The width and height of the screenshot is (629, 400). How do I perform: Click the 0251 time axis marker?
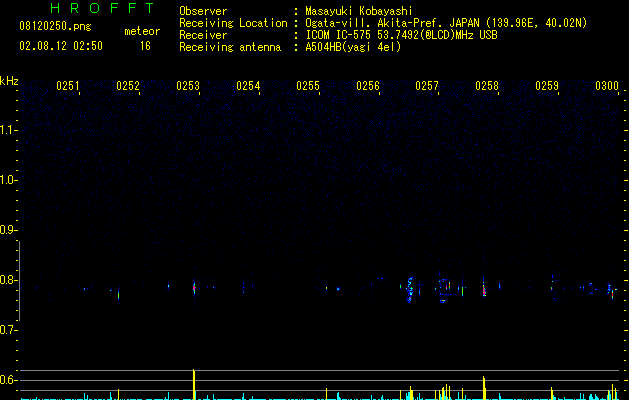[67, 86]
